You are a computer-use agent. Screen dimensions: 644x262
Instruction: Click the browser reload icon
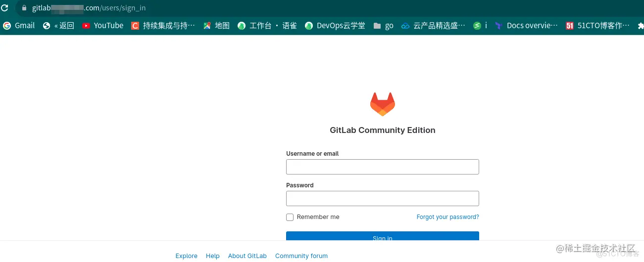click(5, 8)
